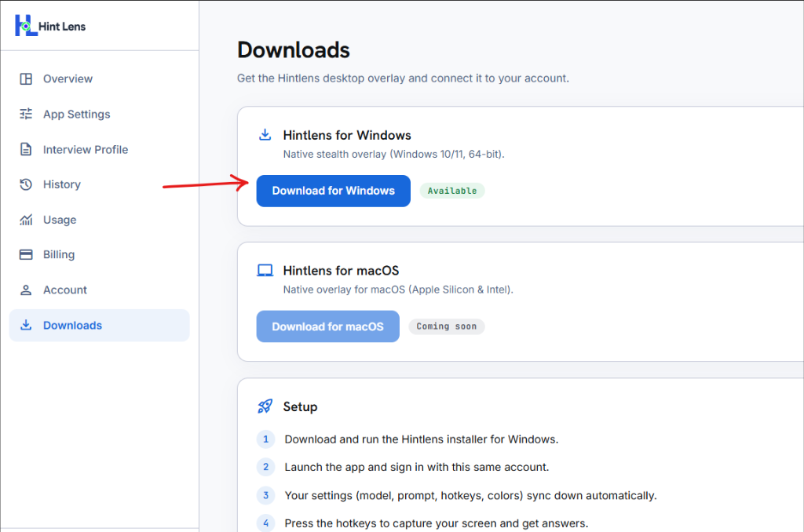
Task: Click 'Press the hotkeys to capture' text
Action: click(x=437, y=523)
